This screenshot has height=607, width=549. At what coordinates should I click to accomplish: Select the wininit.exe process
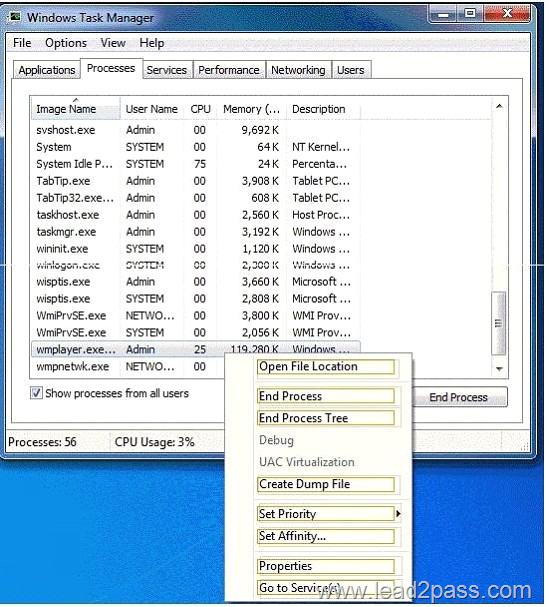click(x=196, y=249)
